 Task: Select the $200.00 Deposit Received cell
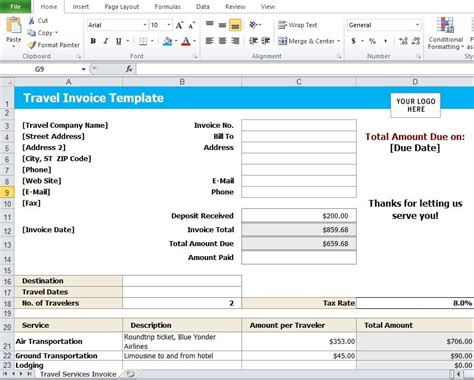[x=299, y=216]
